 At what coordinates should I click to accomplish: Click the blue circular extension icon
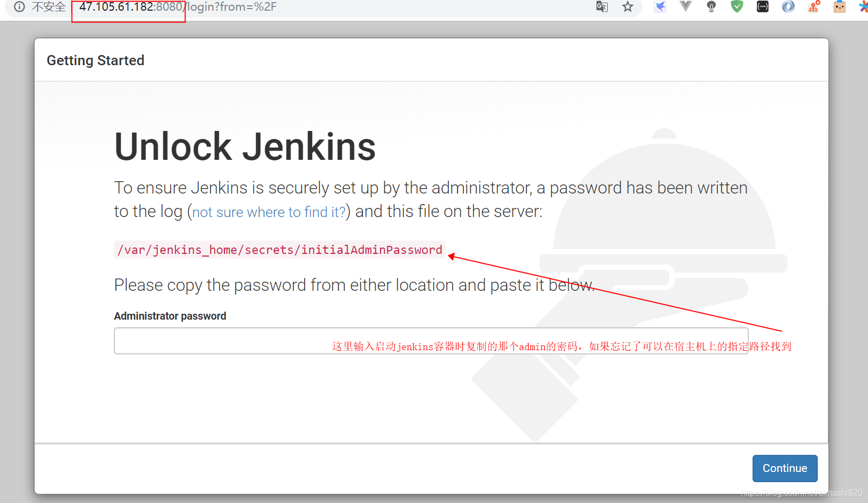click(x=788, y=7)
